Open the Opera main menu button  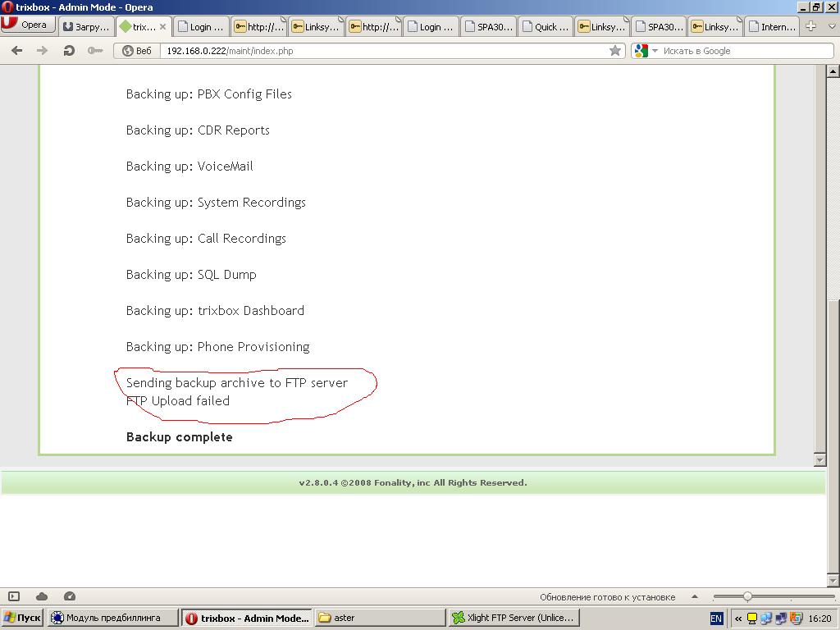pos(28,25)
